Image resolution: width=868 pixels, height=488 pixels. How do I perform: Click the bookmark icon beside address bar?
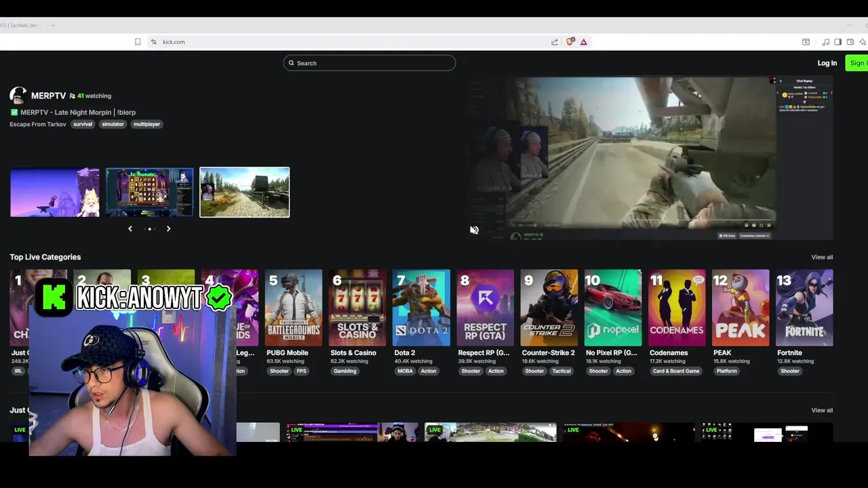tap(138, 42)
